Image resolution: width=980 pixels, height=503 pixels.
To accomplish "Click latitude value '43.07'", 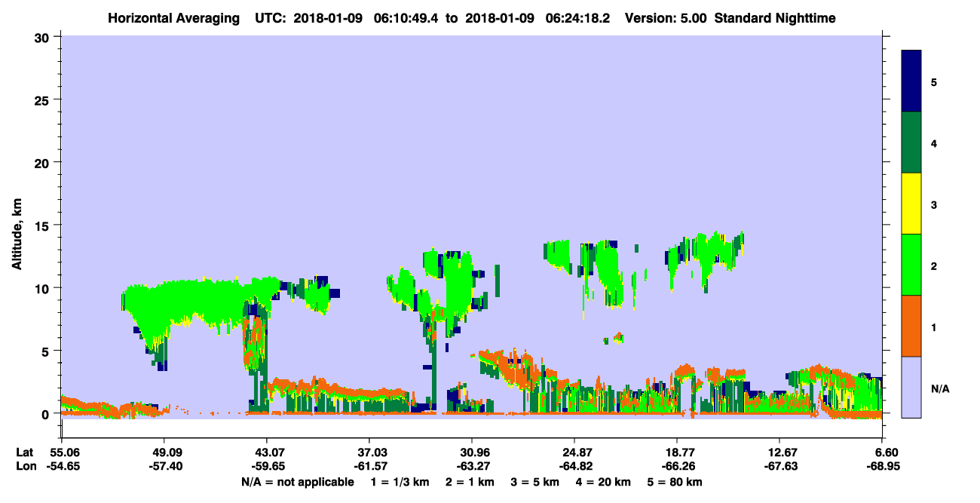I will [266, 452].
